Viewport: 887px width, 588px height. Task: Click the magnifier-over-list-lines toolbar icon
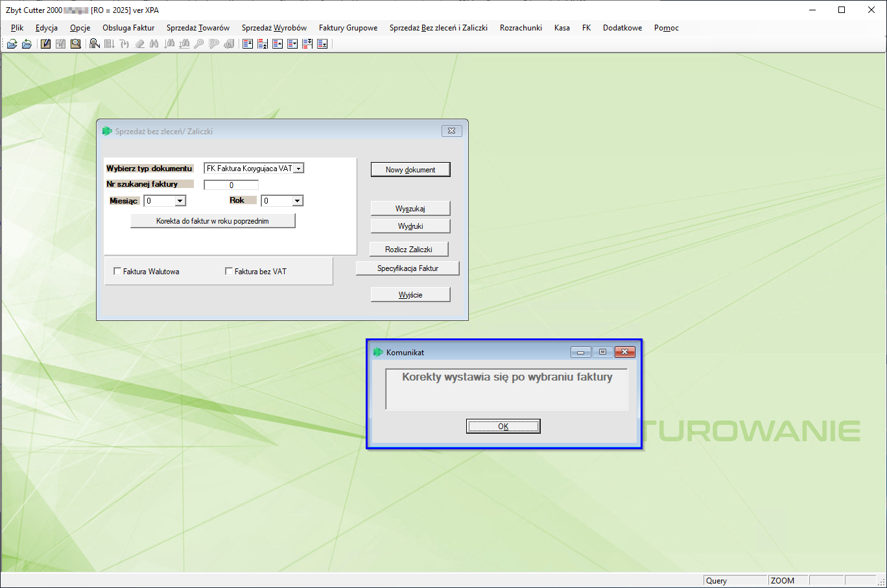95,44
